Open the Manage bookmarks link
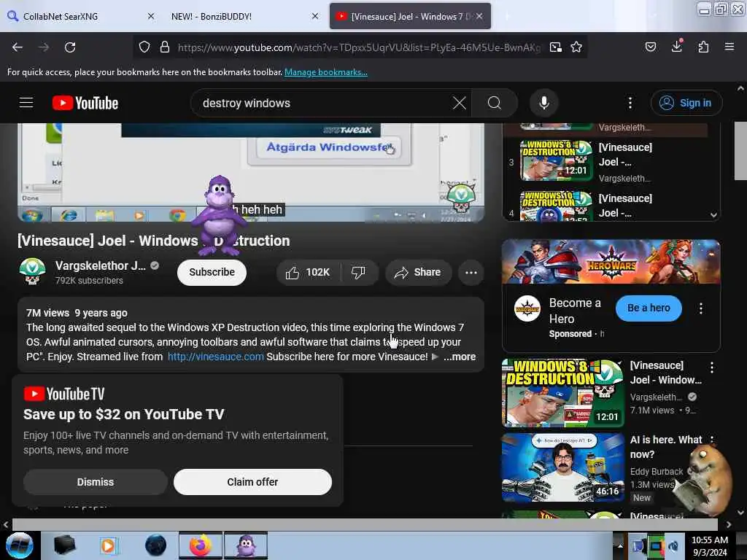 (x=326, y=72)
